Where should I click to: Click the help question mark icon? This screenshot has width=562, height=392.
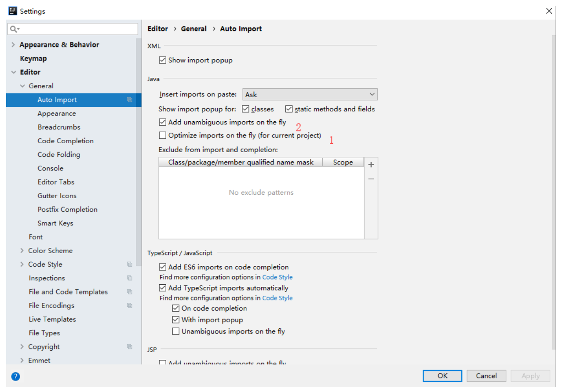pos(15,377)
